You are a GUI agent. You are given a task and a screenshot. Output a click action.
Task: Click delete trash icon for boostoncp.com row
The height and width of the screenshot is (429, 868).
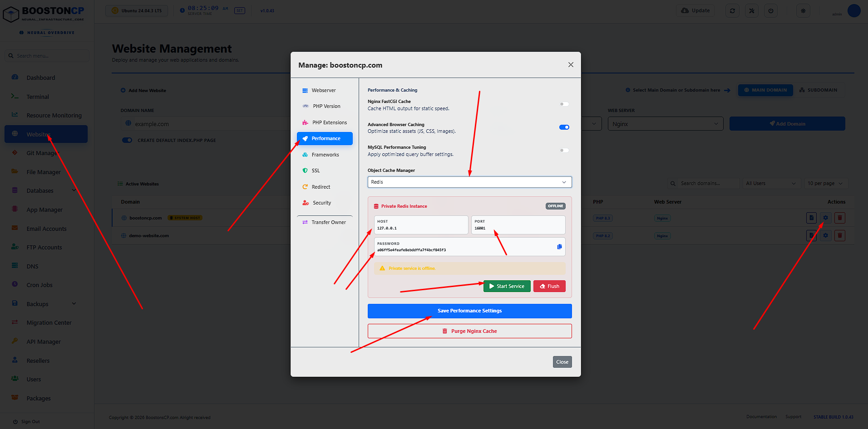click(839, 218)
